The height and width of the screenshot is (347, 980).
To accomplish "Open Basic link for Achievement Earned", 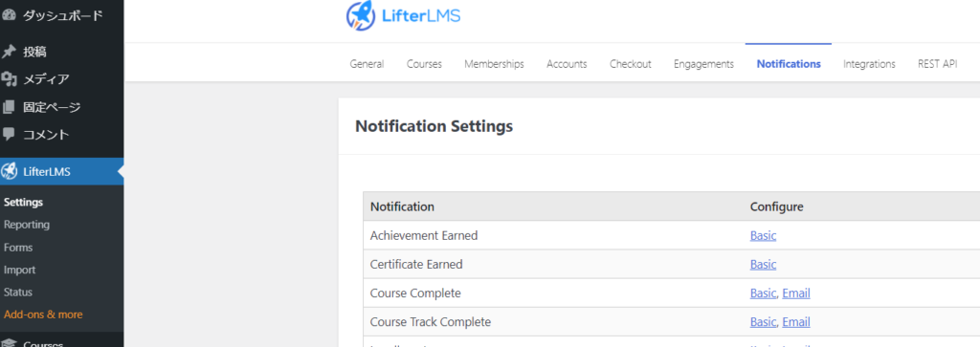I will (763, 236).
